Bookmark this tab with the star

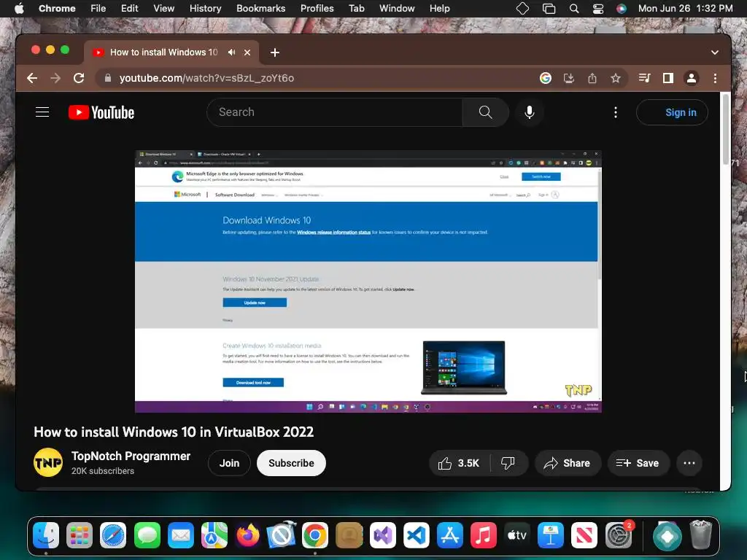[616, 78]
